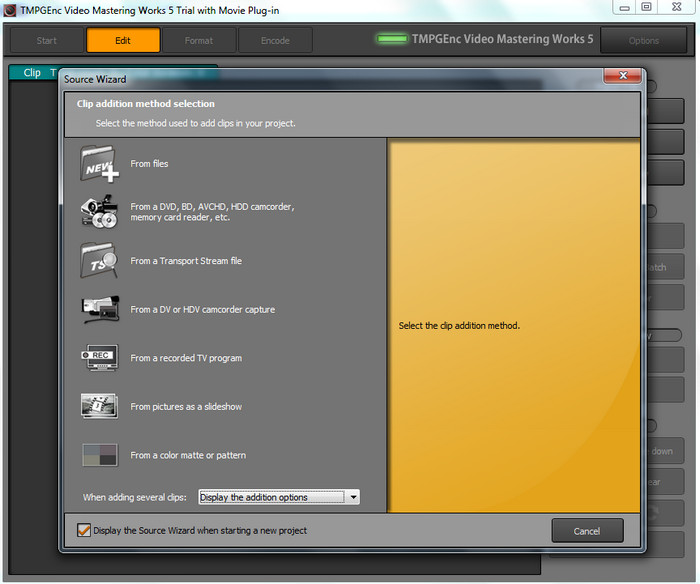Select the 'From files' text option
The height and width of the screenshot is (584, 700).
coord(149,164)
